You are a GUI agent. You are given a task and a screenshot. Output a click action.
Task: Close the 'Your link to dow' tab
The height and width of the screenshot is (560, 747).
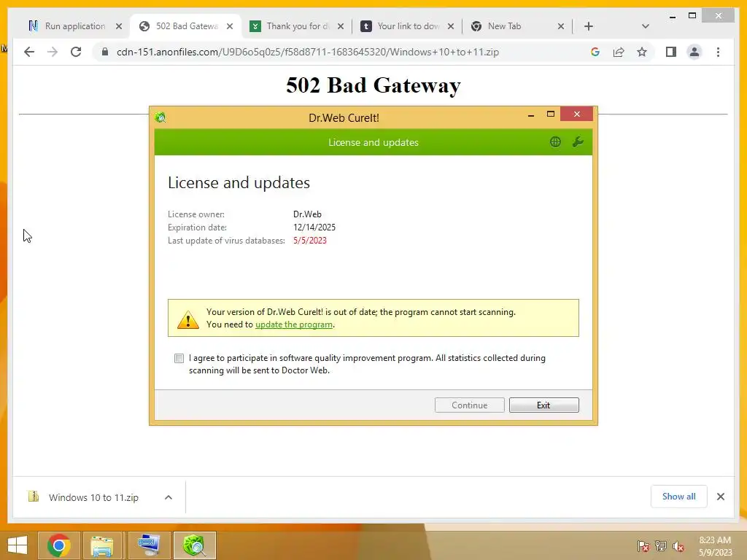click(x=451, y=26)
